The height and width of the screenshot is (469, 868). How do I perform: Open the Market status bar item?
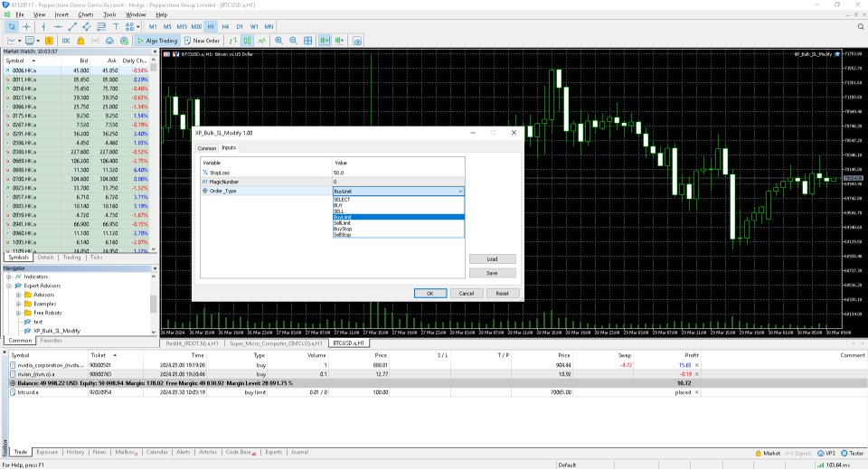coord(768,453)
